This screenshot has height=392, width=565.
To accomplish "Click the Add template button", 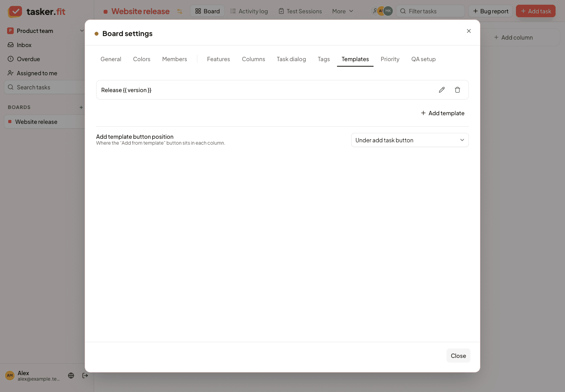I will [x=443, y=113].
